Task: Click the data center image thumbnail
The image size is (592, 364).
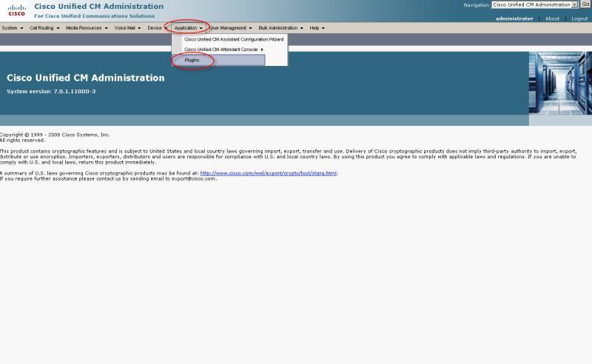Action: point(560,83)
